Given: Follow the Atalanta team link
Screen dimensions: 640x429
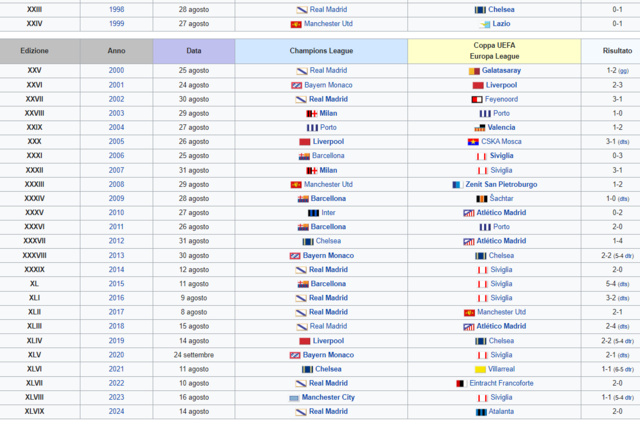Looking at the screenshot, I should 501,411.
